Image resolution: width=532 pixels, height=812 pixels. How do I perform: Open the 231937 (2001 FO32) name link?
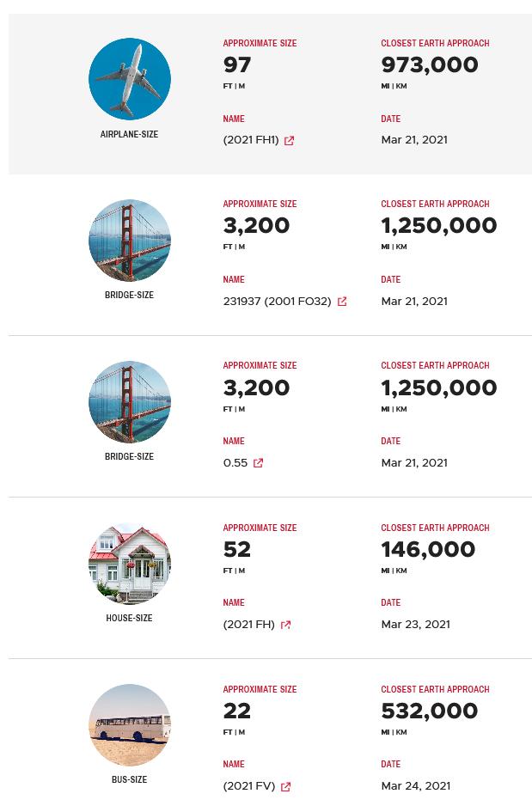pos(277,302)
